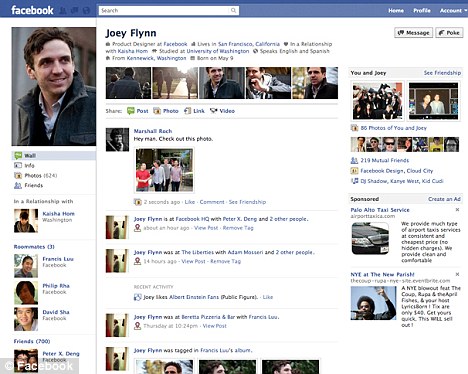The height and width of the screenshot is (374, 468).
Task: Open the Marshall Roch profile link
Action: coord(153,131)
